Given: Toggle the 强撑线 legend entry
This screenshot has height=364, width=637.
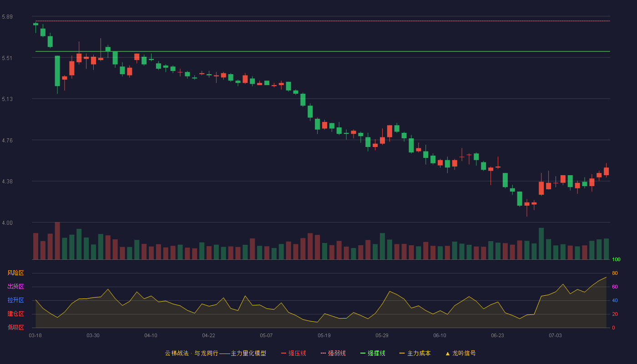Looking at the screenshot, I should point(373,353).
